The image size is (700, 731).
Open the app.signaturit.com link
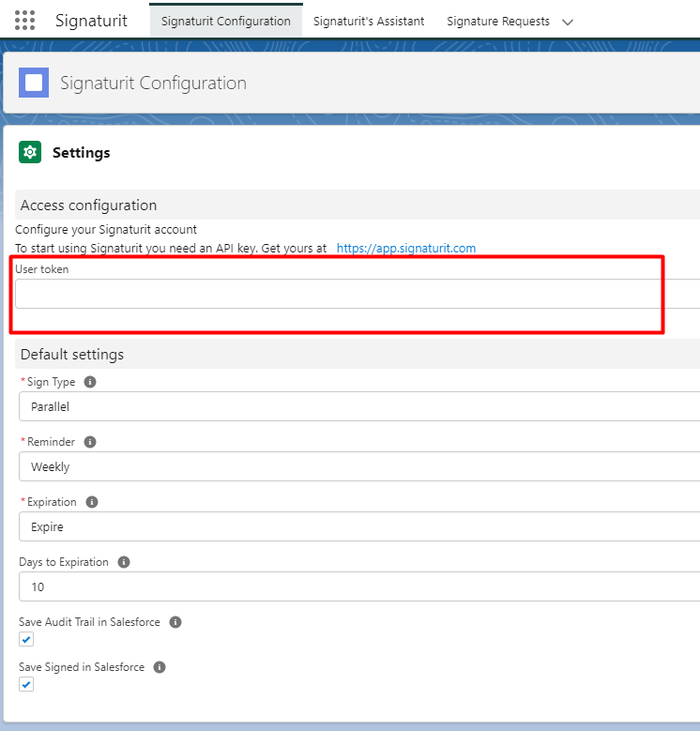coord(406,248)
